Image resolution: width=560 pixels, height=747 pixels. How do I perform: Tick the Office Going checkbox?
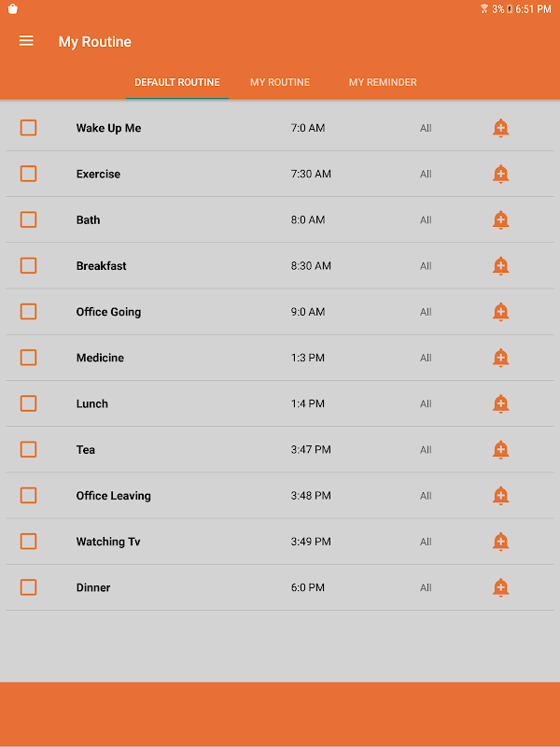[x=29, y=312]
